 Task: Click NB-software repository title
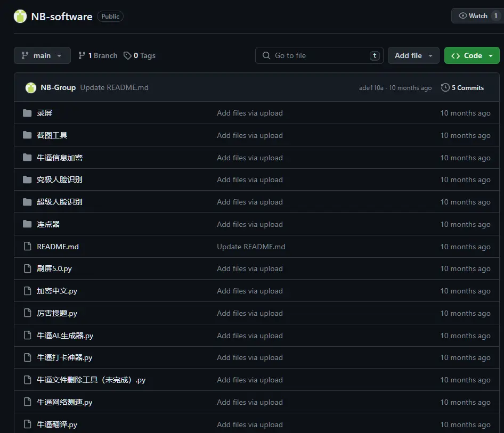coord(62,17)
